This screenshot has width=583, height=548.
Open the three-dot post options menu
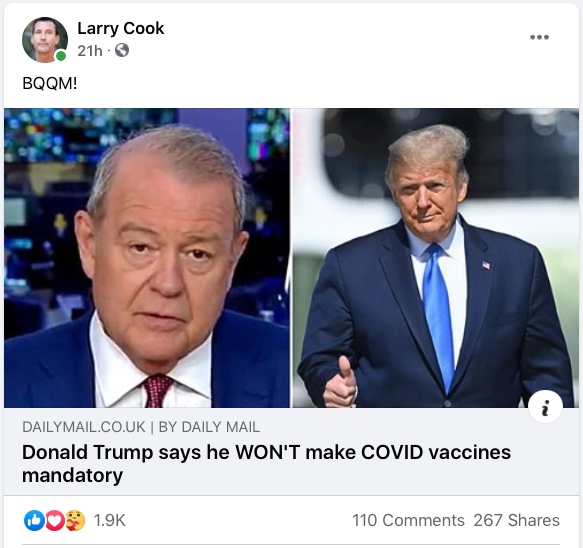tap(539, 37)
